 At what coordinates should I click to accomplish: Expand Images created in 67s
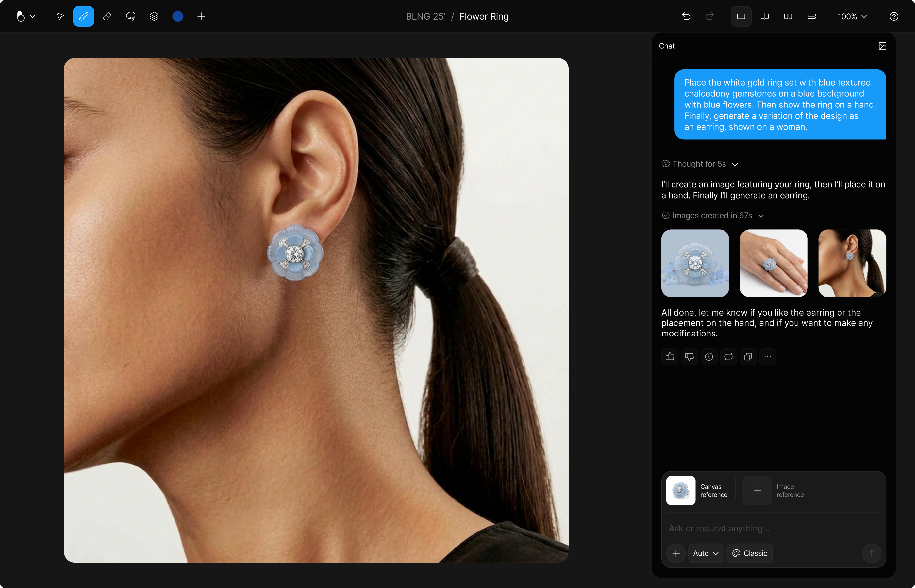coord(713,215)
